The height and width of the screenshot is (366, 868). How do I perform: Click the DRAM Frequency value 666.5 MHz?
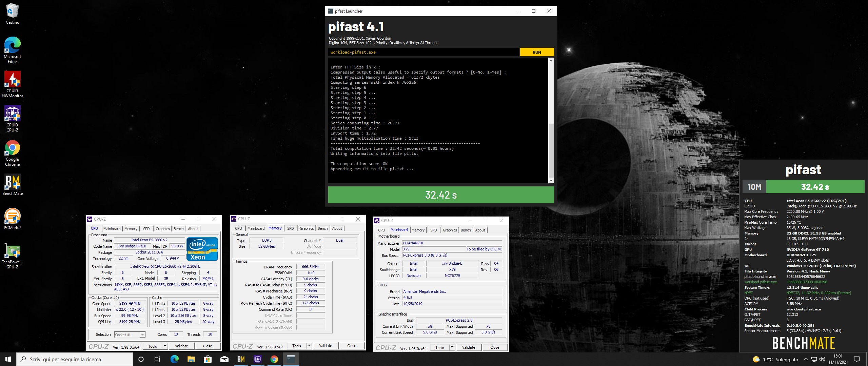pos(311,267)
